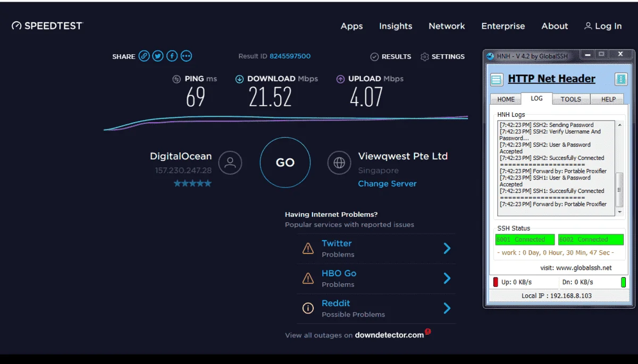Click the Speedtest logo
638x364 pixels.
(47, 26)
